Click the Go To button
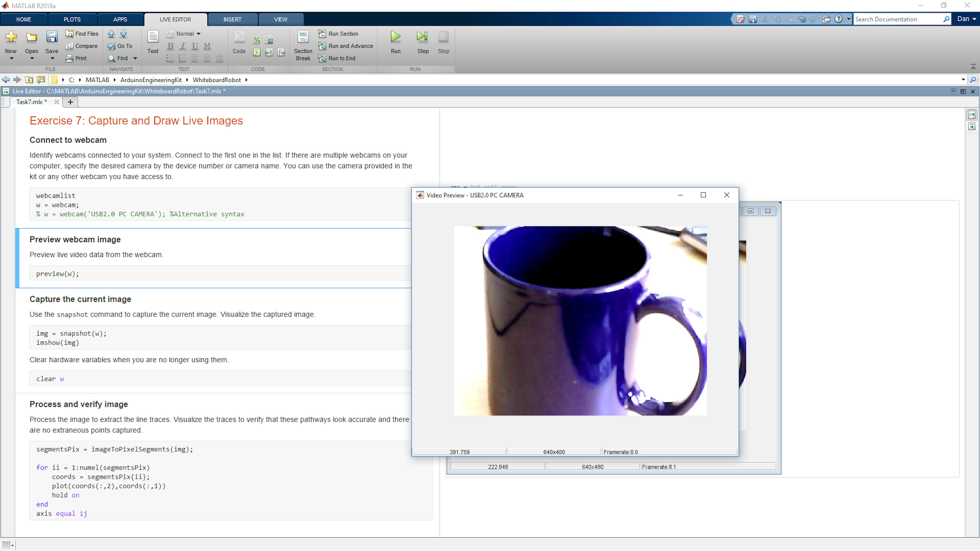 (120, 46)
